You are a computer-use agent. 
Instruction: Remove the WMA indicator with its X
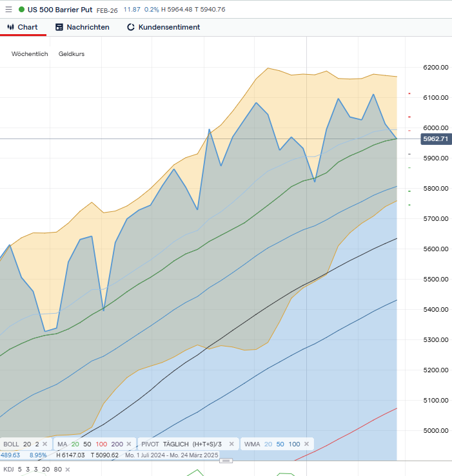[x=306, y=444]
